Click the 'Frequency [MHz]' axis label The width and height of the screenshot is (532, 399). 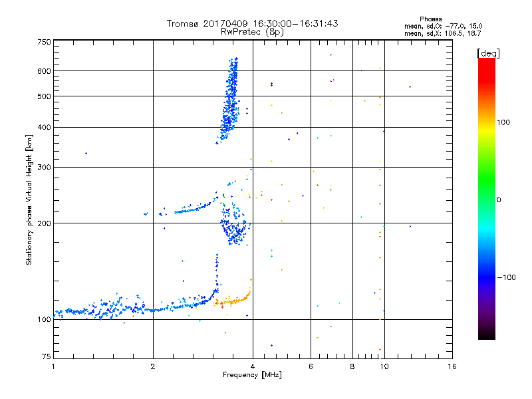point(252,375)
